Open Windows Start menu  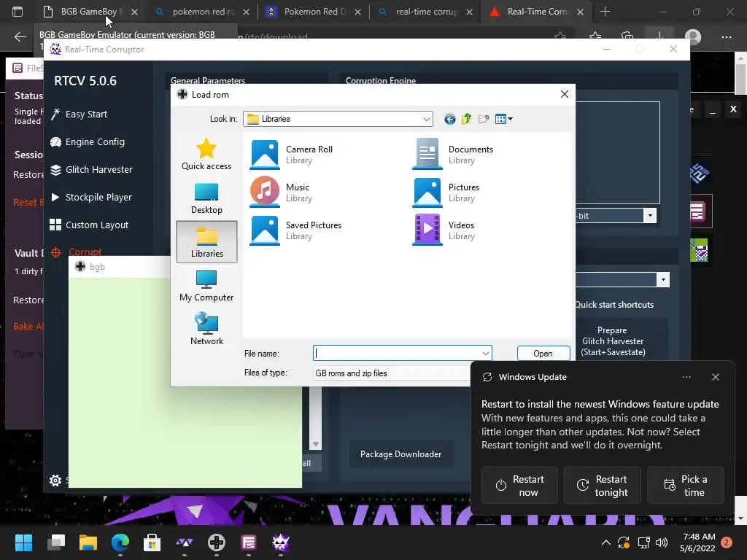click(x=23, y=542)
